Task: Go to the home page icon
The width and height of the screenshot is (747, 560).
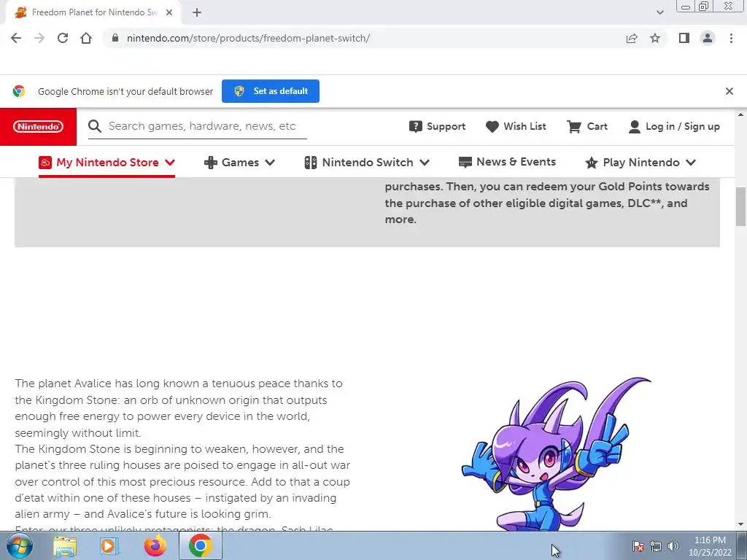Action: [x=86, y=38]
